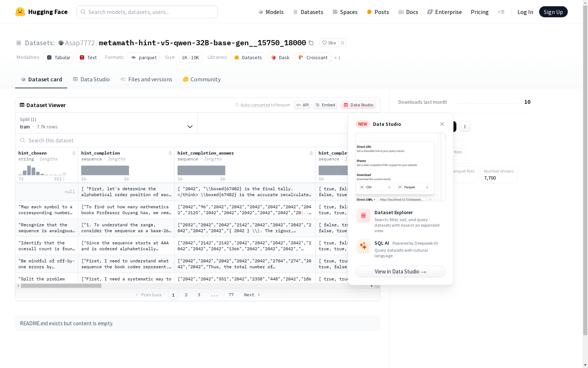Click the table horizontal scrollbar
This screenshot has height=368, width=588.
pyautogui.click(x=61, y=286)
